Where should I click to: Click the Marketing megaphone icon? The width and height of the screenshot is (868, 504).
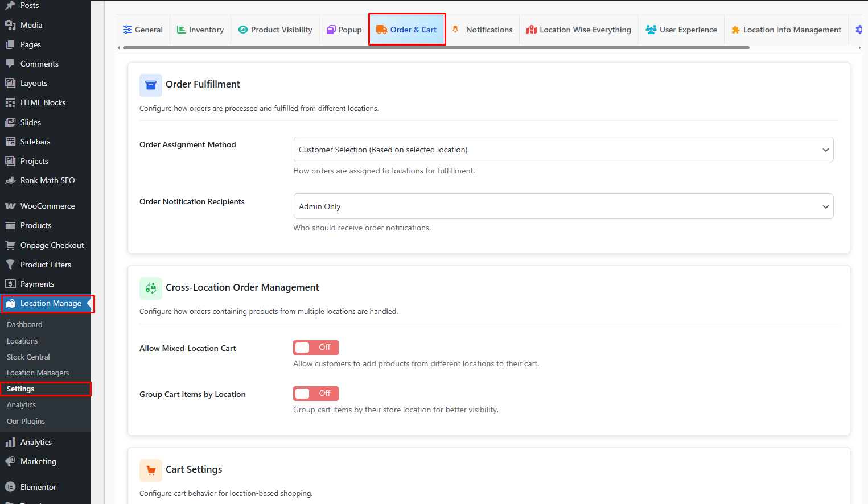(10, 461)
